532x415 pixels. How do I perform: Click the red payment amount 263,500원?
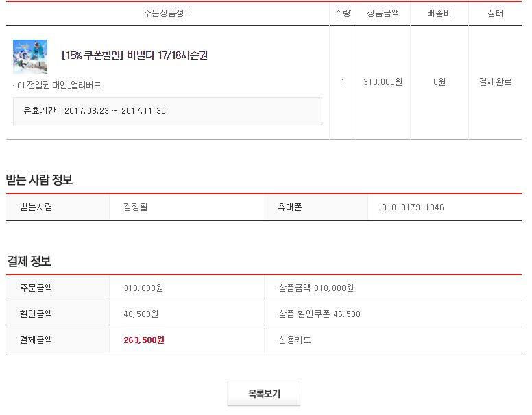click(x=144, y=340)
